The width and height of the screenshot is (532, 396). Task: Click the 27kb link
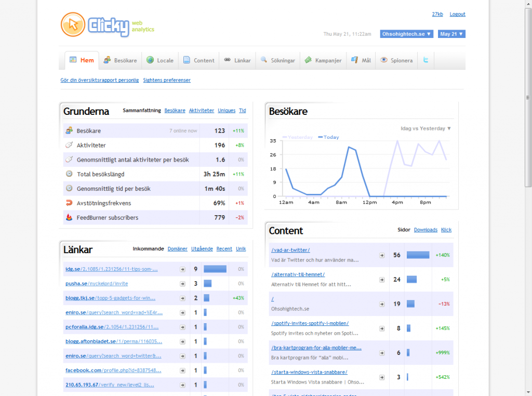click(x=437, y=14)
